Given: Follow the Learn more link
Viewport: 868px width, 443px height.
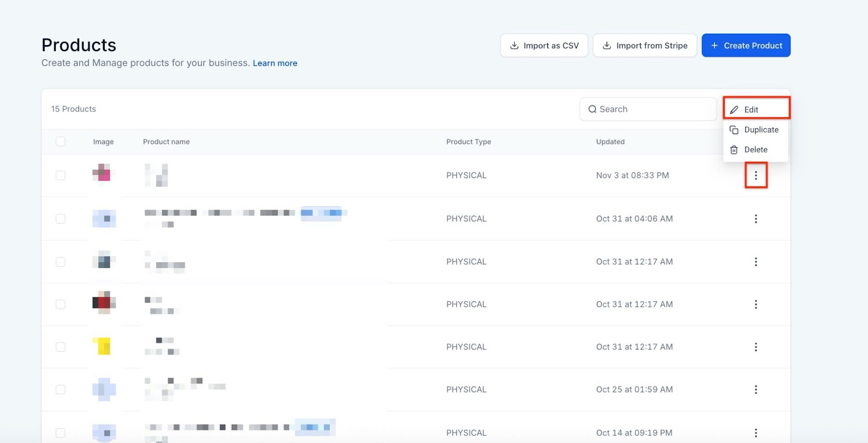Looking at the screenshot, I should coord(275,63).
